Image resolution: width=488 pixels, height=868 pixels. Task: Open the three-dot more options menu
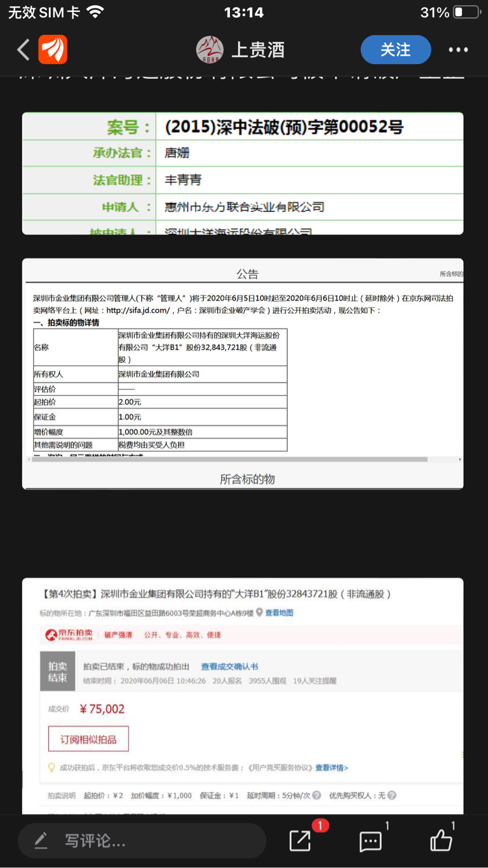click(x=458, y=50)
